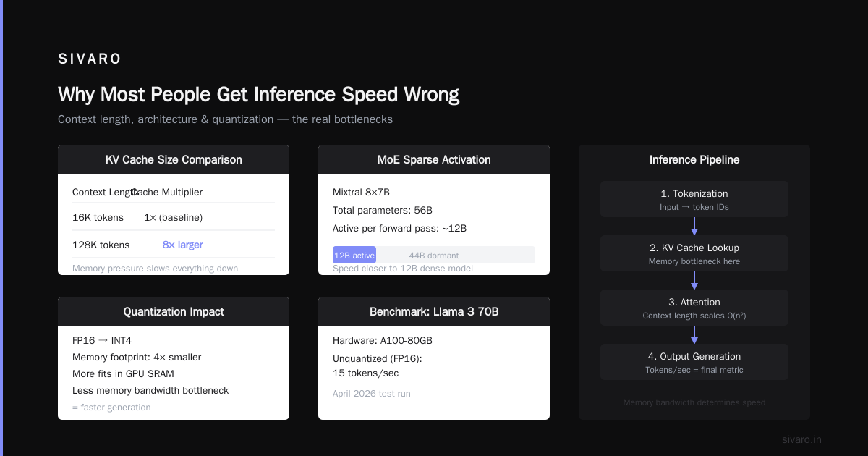Click the '4. Output Generation' step title

click(x=694, y=356)
